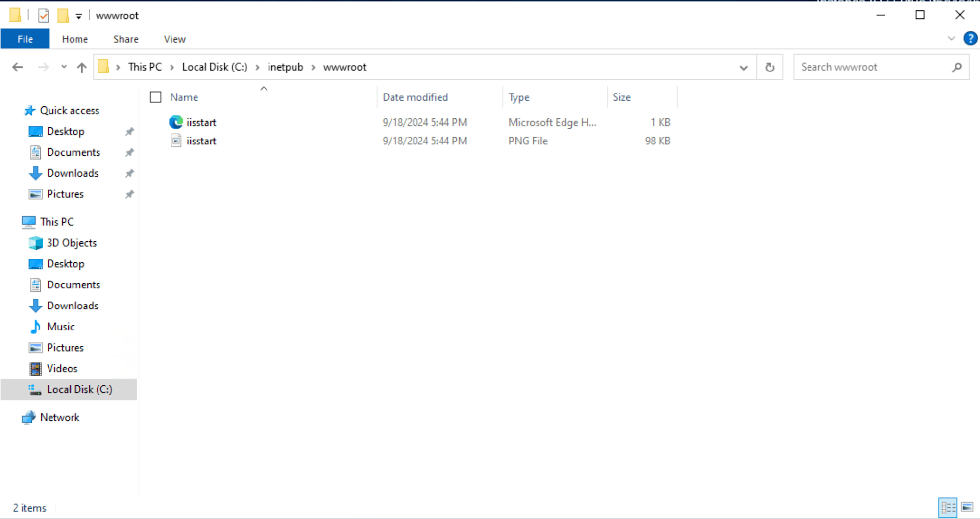Select Local Disk (C:) in navigation pane
980x519 pixels.
point(69,390)
